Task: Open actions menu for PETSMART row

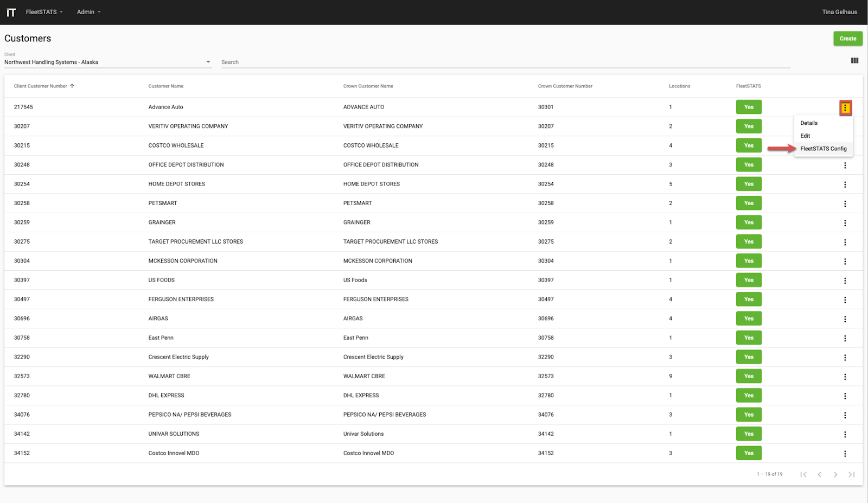Action: tap(845, 204)
